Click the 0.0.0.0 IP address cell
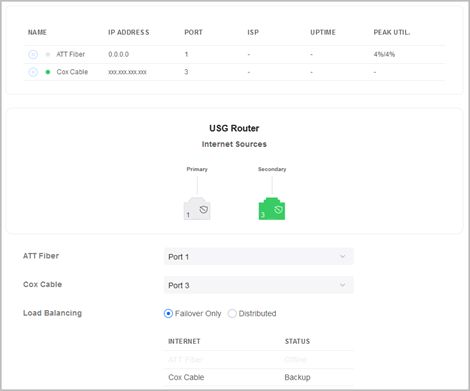This screenshot has width=470, height=391. tap(118, 54)
